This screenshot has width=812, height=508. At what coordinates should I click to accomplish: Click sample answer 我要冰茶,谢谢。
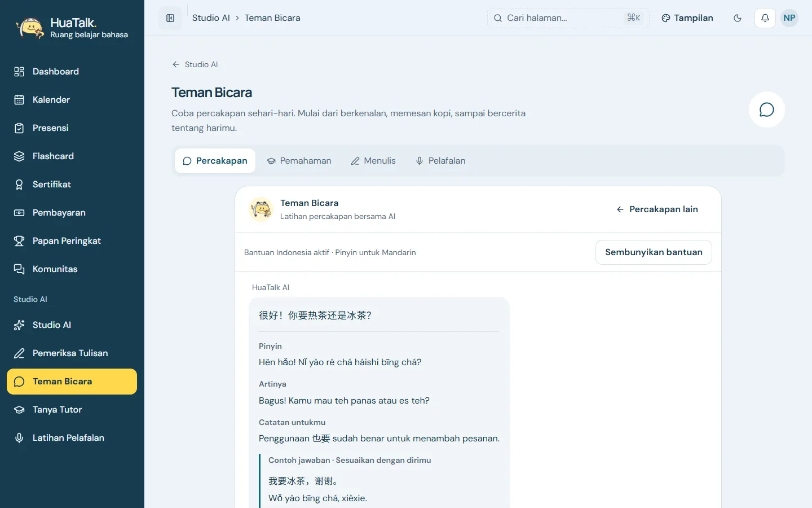(x=303, y=481)
